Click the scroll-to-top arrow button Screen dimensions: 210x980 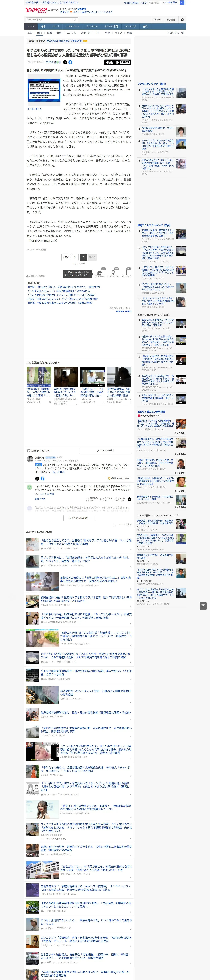coord(203,606)
